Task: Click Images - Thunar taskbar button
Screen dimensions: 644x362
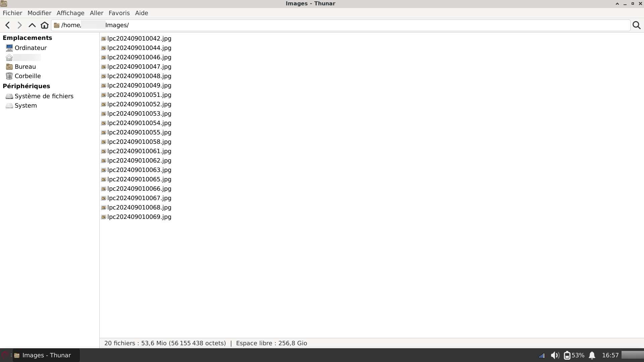Action: (46, 355)
